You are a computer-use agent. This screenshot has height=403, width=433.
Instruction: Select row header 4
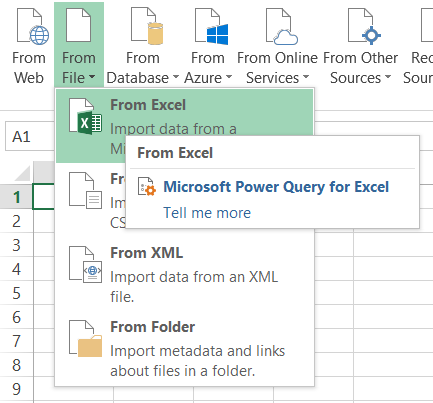click(17, 269)
